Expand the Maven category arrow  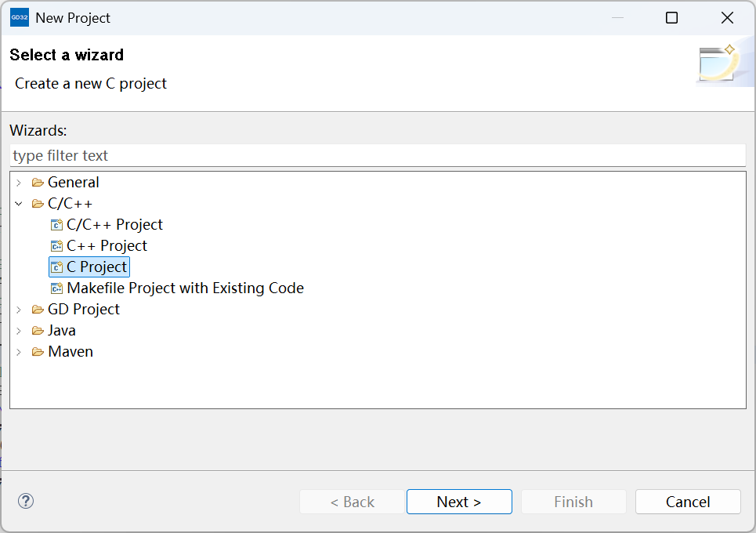pyautogui.click(x=19, y=352)
